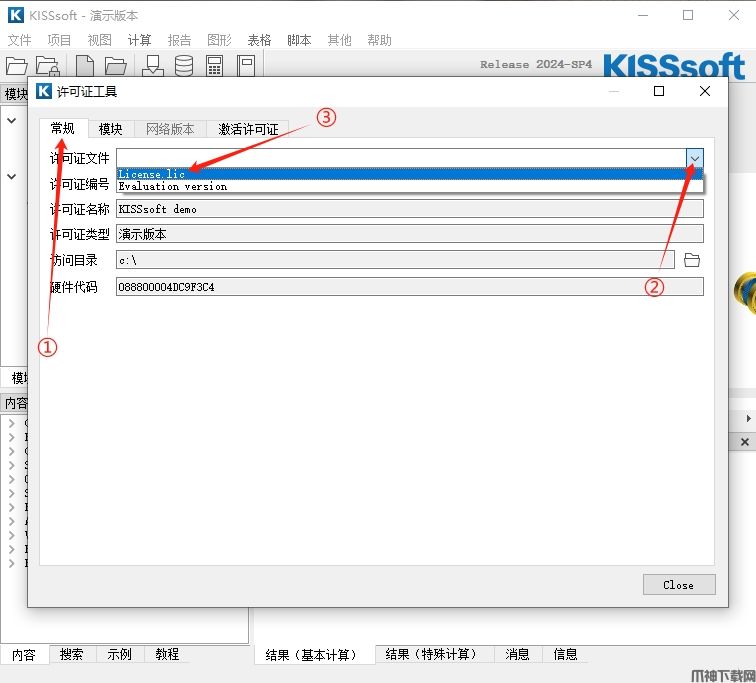This screenshot has height=683, width=756.
Task: Switch to the 常规 tab
Action: [x=63, y=128]
